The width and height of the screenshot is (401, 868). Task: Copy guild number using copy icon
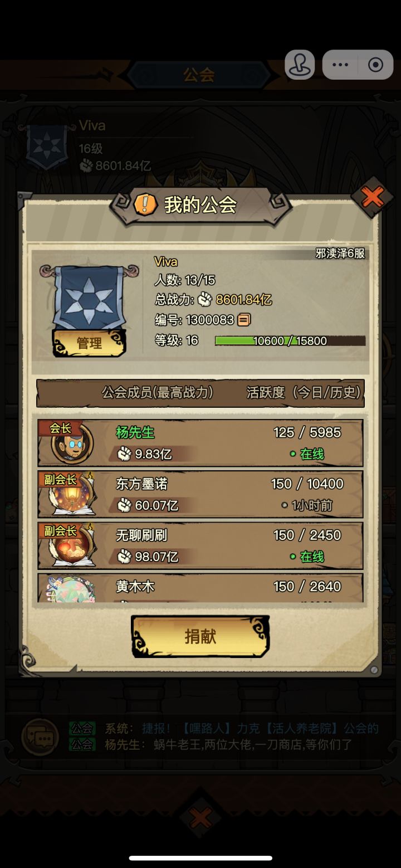coord(244,320)
